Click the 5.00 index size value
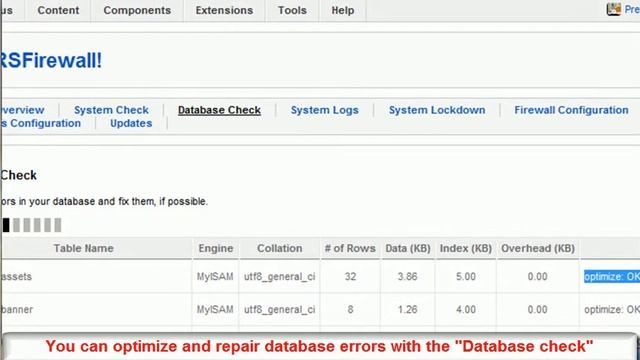This screenshot has width=640, height=360. pos(466,276)
